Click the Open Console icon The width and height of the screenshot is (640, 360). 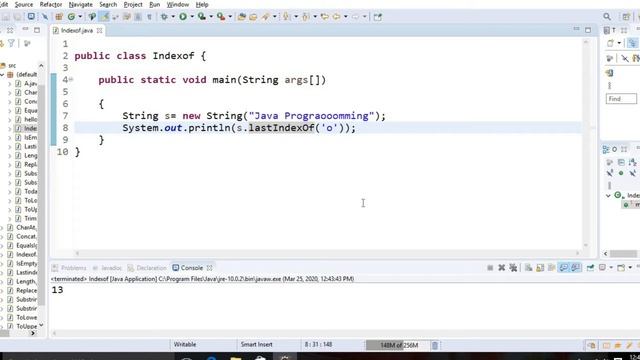621,268
